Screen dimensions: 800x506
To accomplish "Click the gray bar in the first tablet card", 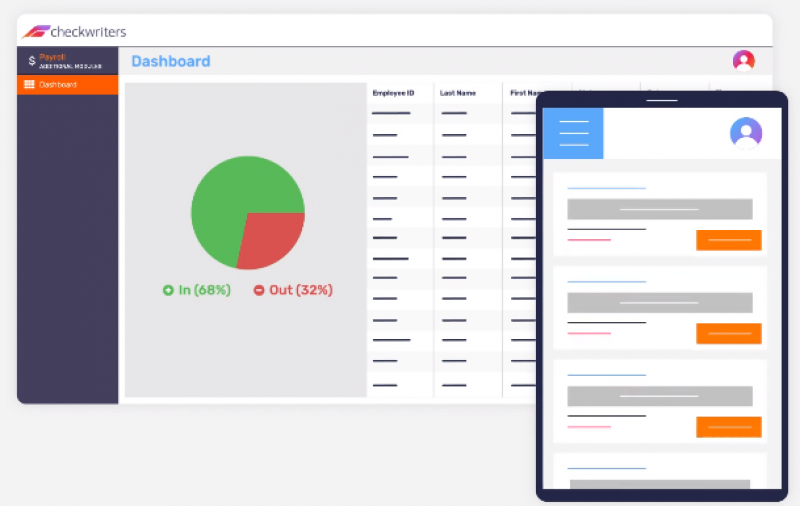I will tap(659, 209).
